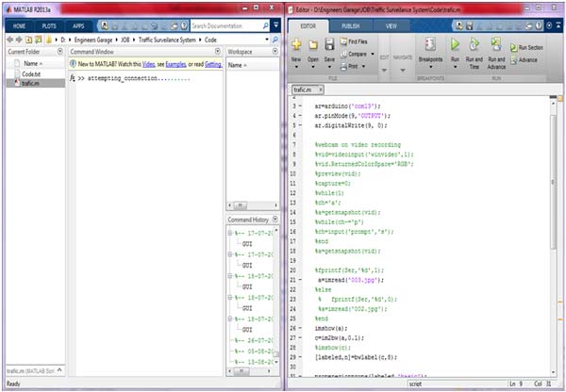Open Command Window panel actions menu
566x392 pixels.
pos(218,52)
